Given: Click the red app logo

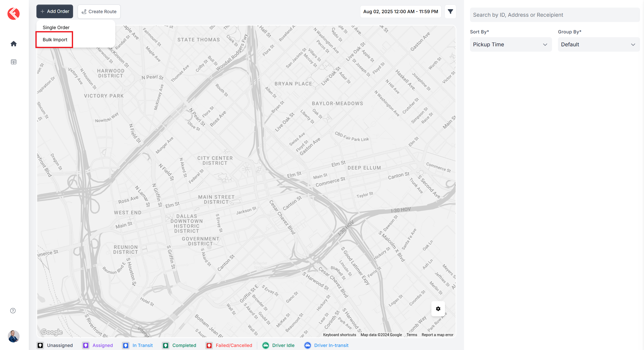Looking at the screenshot, I should pos(14,14).
